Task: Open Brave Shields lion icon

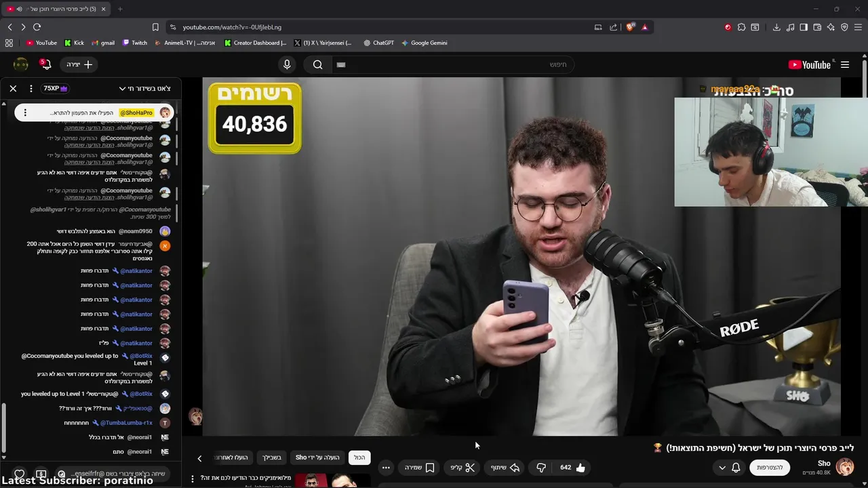Action: click(x=631, y=27)
